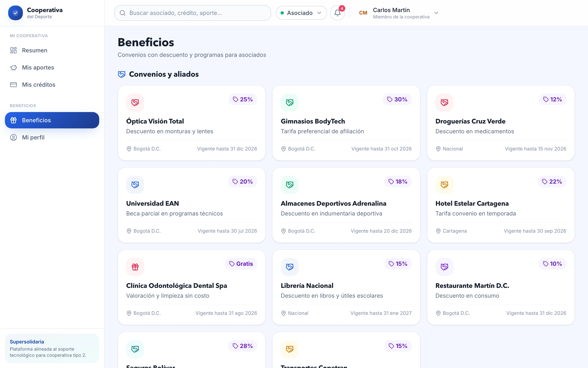This screenshot has width=588, height=368.
Task: Open Mis créditos section
Action: pyautogui.click(x=52, y=85)
